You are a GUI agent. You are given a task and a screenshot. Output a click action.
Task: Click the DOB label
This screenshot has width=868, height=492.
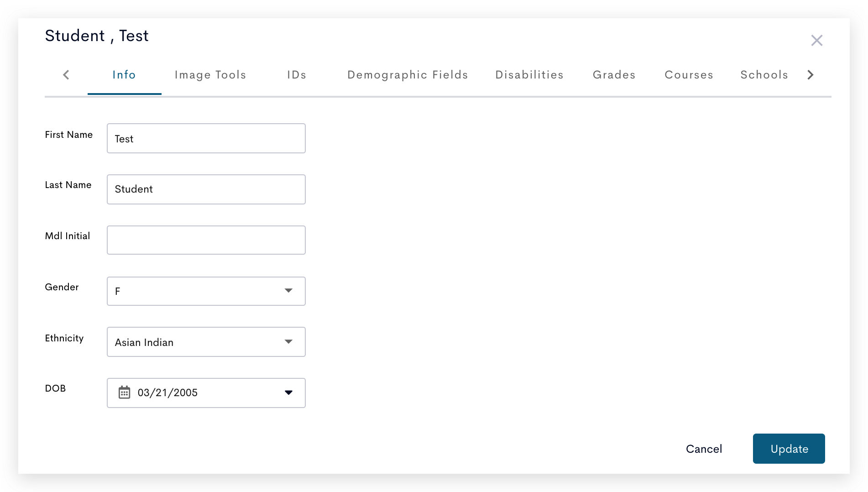pos(55,388)
